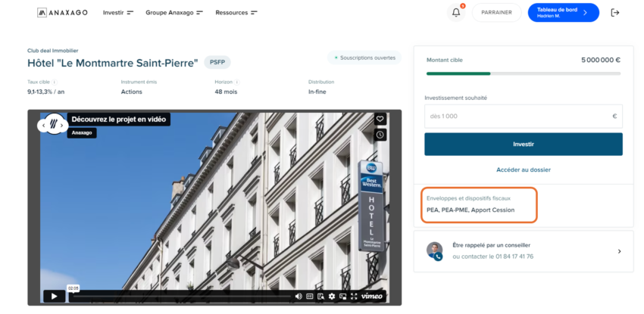This screenshot has width=644, height=314.
Task: Toggle closed captions (CC) on video
Action: pyautogui.click(x=310, y=297)
